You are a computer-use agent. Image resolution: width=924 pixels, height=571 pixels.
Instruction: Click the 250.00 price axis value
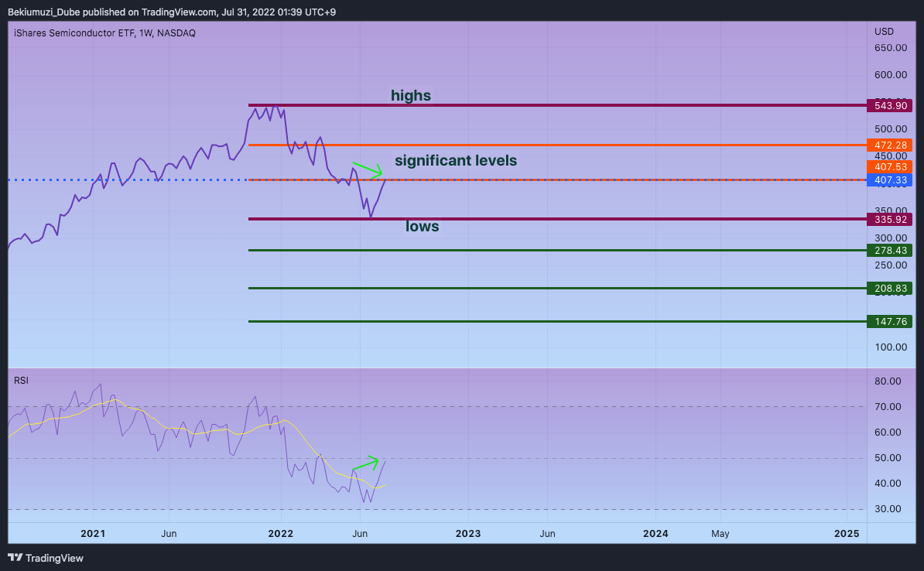pos(891,265)
